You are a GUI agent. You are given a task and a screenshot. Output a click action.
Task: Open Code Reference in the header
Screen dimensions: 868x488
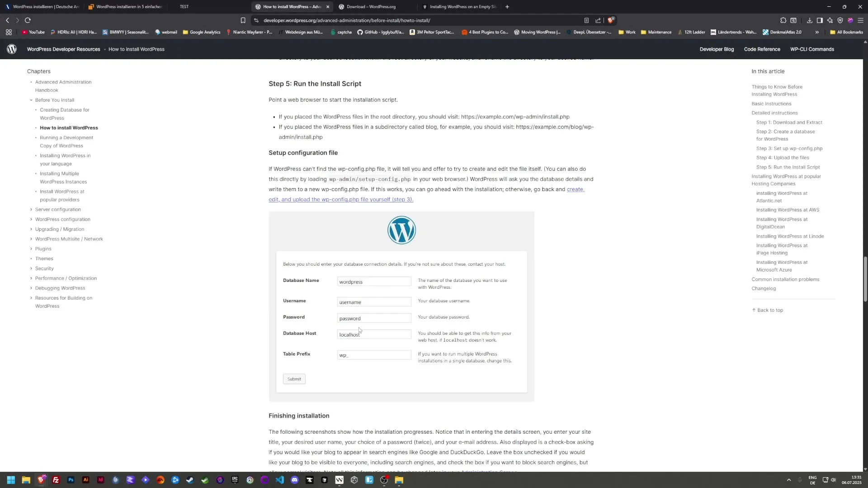[x=762, y=49]
